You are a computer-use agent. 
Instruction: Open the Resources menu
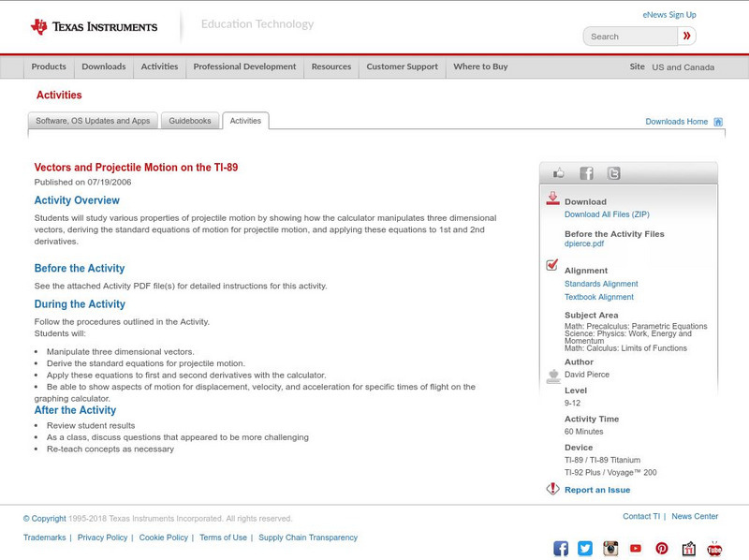pyautogui.click(x=331, y=66)
